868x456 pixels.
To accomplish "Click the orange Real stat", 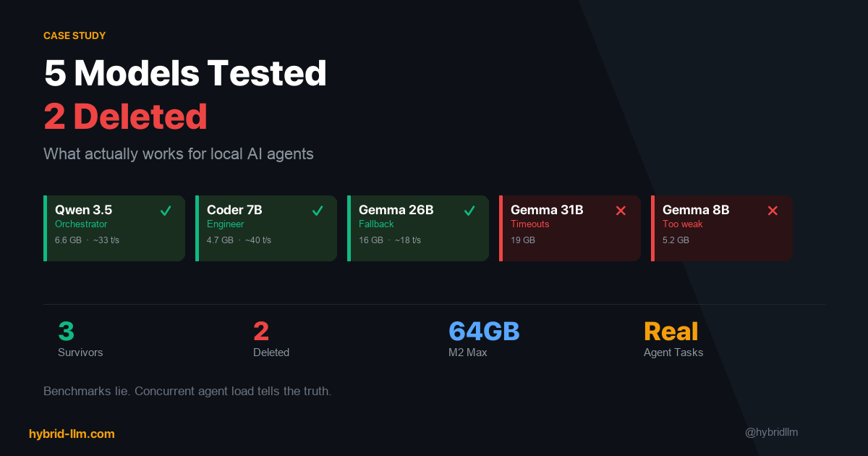I will 671,332.
